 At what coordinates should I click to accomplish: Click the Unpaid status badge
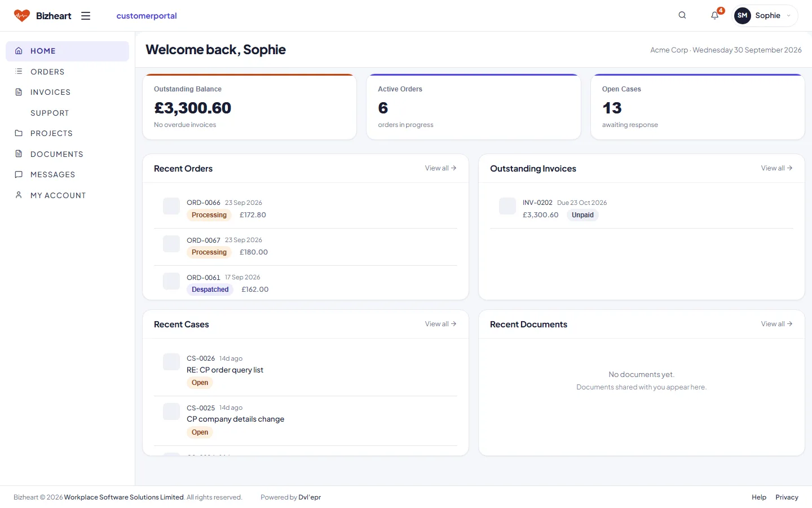click(x=582, y=215)
